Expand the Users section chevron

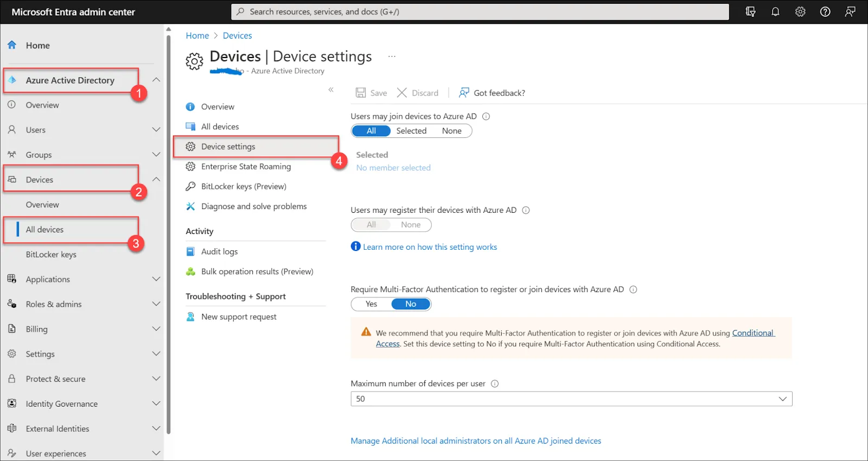click(x=156, y=130)
